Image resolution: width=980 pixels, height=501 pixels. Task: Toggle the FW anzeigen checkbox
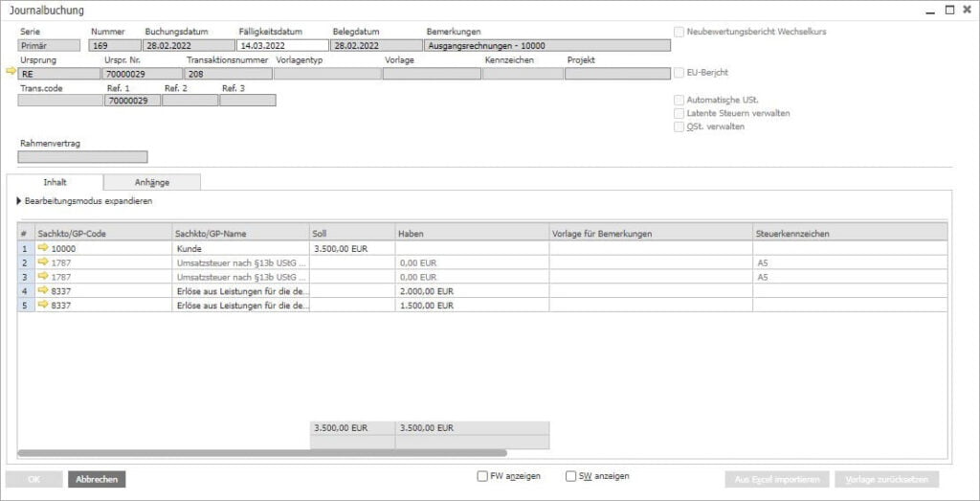pos(482,476)
